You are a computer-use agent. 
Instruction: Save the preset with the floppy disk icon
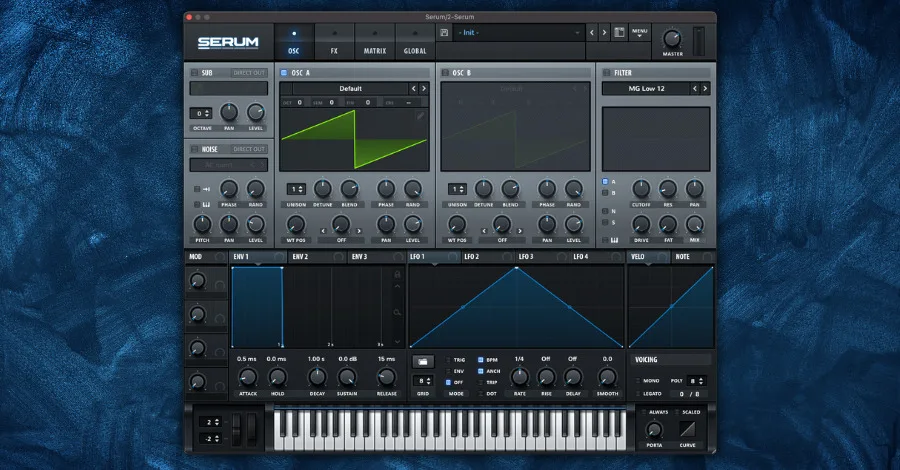click(444, 33)
